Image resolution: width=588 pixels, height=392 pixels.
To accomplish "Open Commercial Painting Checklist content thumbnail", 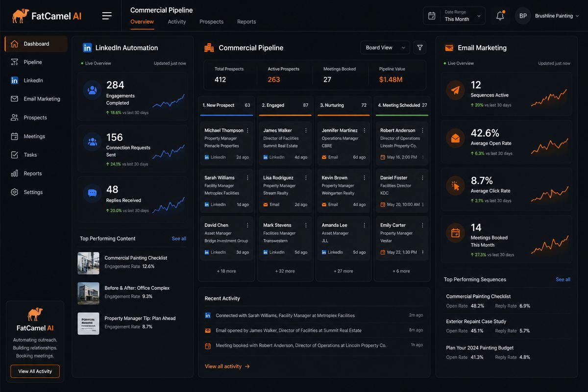I will coord(88,263).
